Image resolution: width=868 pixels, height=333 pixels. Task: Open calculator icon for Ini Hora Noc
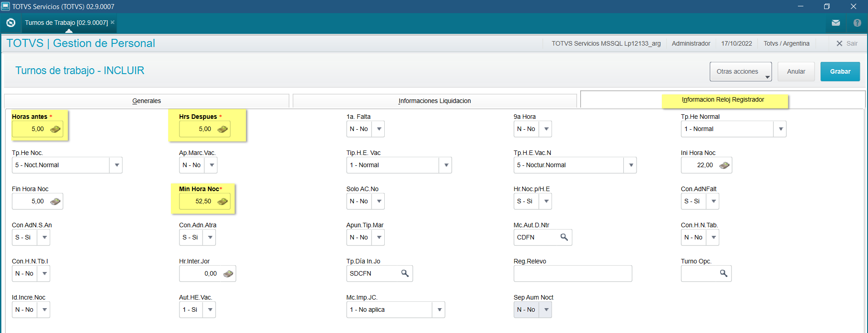(x=724, y=165)
